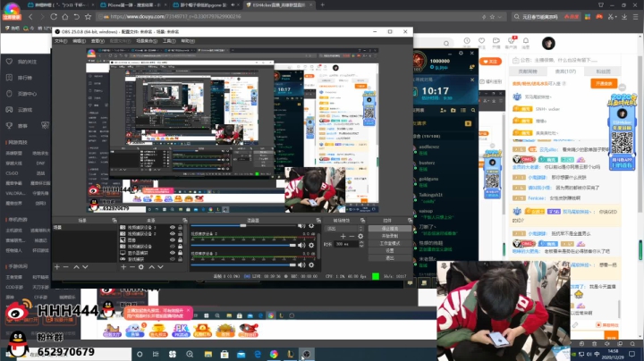The image size is (644, 361).
Task: Open OBS 编辑 menu
Action: pyautogui.click(x=79, y=41)
